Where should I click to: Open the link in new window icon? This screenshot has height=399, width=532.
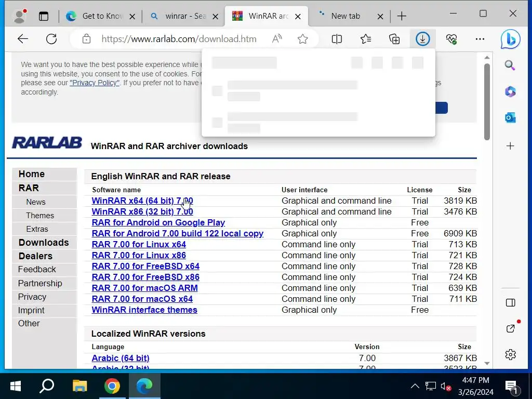pyautogui.click(x=510, y=328)
